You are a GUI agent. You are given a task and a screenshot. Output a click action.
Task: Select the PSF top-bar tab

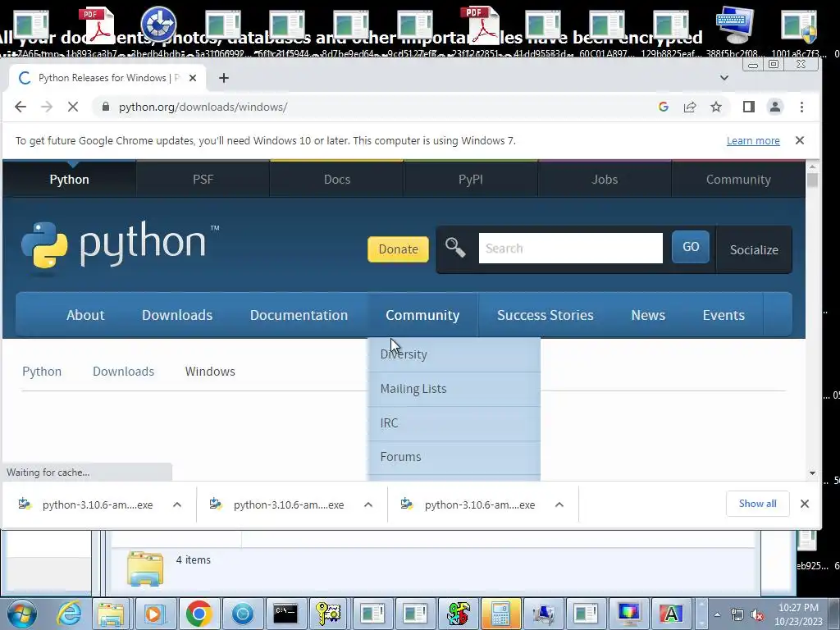[x=203, y=180]
